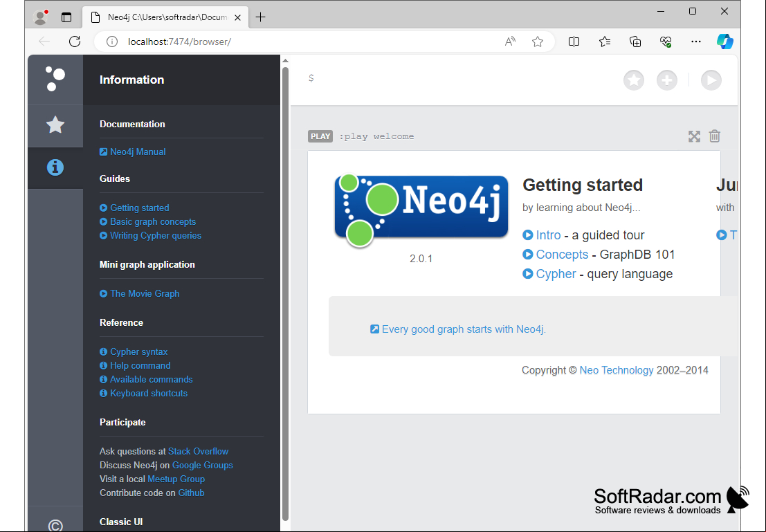
Task: Click the version number 2.0.1
Action: coord(421,259)
